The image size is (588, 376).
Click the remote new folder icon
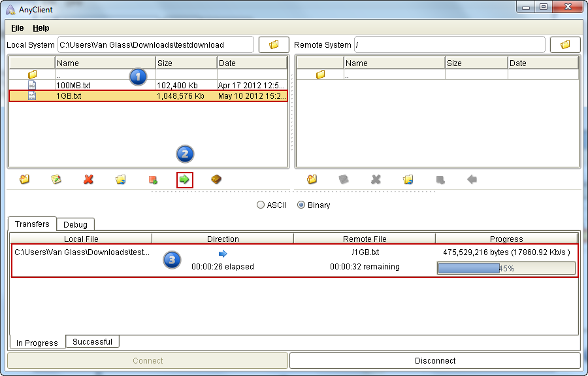(312, 179)
